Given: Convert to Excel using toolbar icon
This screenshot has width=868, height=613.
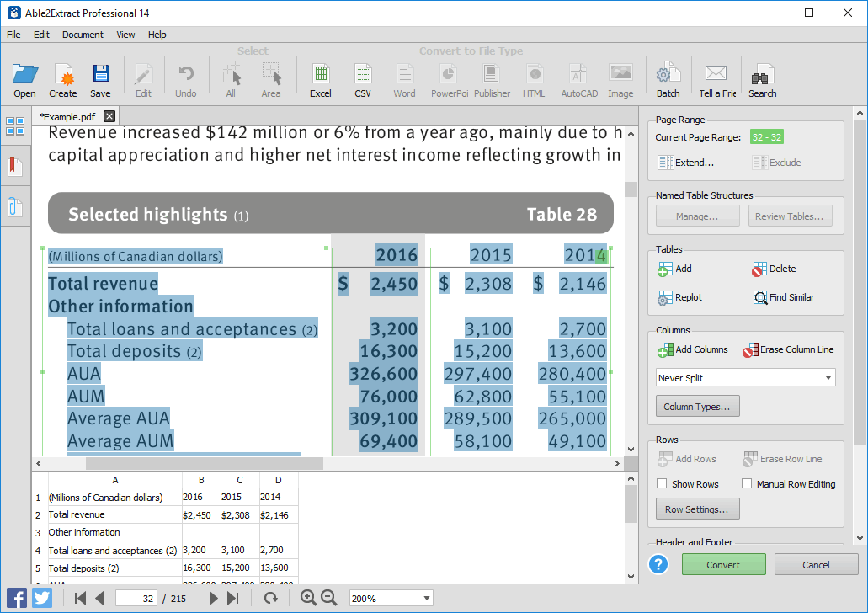Looking at the screenshot, I should pyautogui.click(x=321, y=80).
